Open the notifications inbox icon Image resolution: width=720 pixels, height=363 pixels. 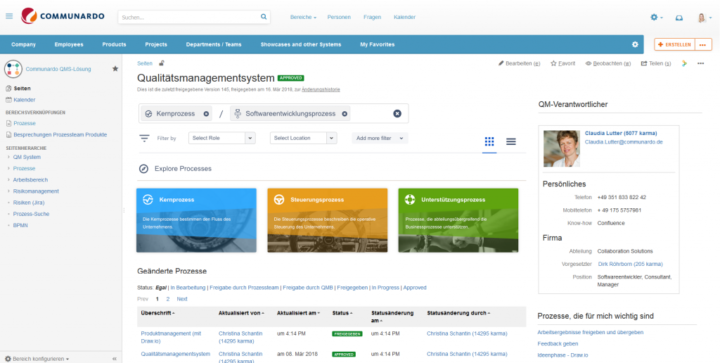pyautogui.click(x=679, y=17)
